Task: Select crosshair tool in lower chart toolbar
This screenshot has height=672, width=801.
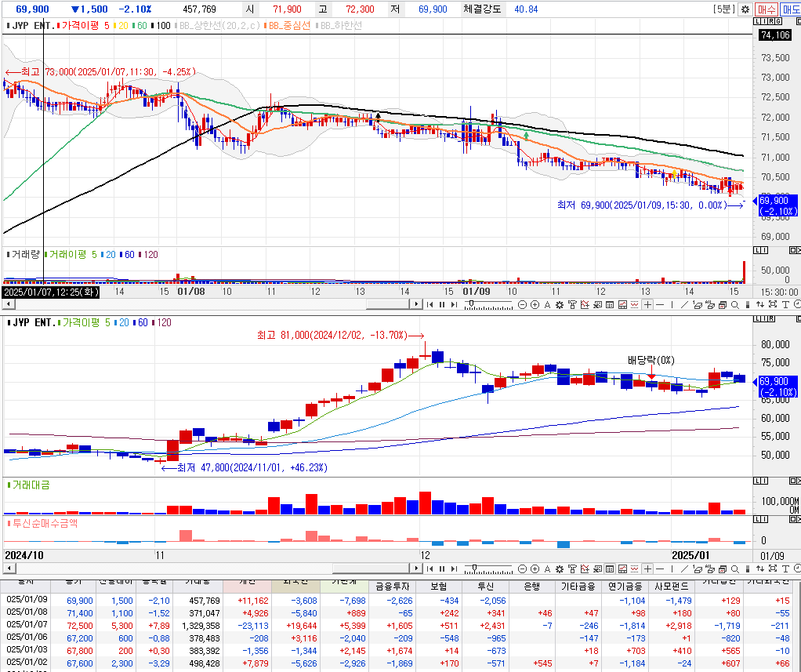Action: 647,568
